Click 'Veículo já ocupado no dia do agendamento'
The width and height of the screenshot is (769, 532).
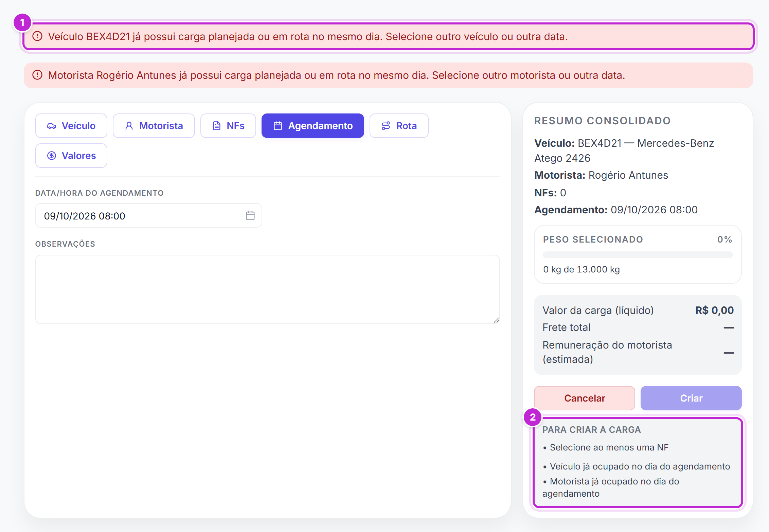(x=640, y=466)
